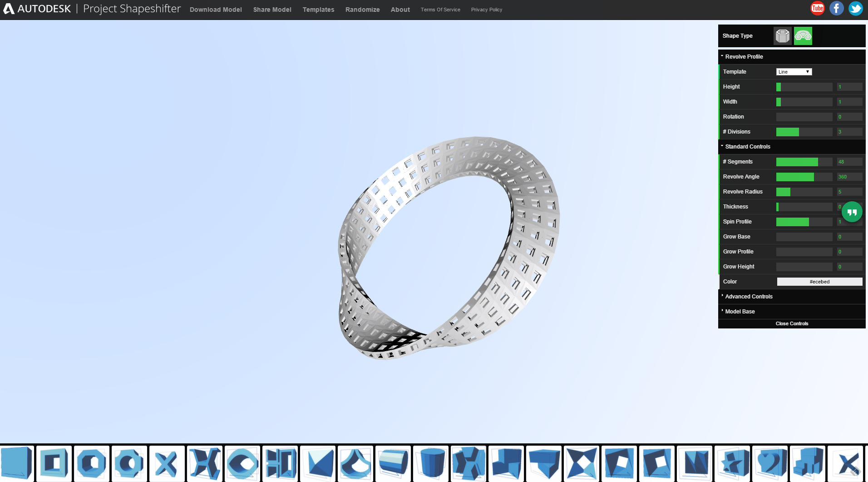Select the solid cube template thumbnail
This screenshot has width=868, height=482.
coord(16,463)
